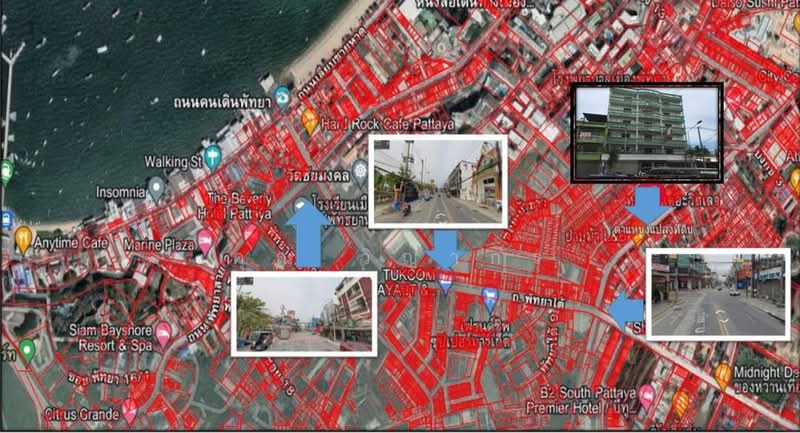
Task: Open the Insomnia gray location pin
Action: [156, 188]
